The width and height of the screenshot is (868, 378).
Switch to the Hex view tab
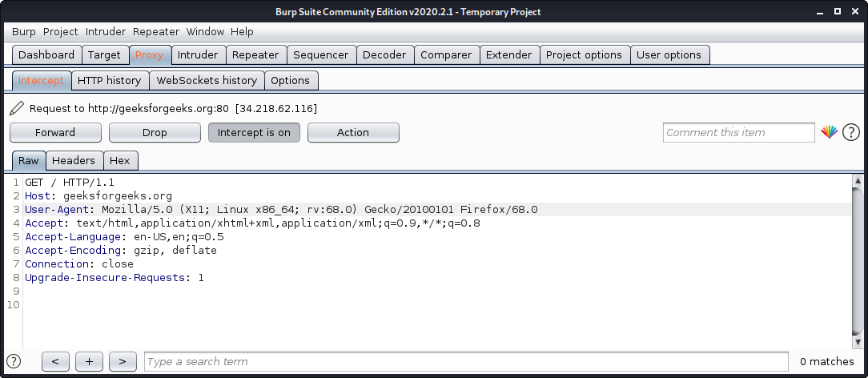[119, 160]
